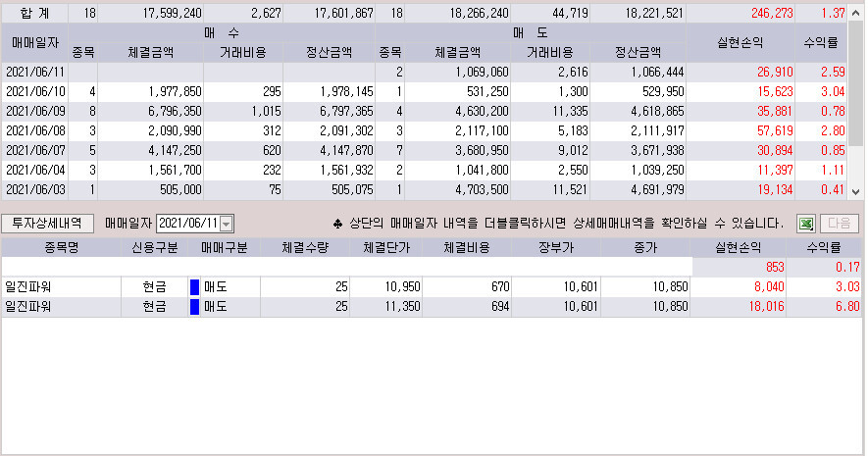
Task: Click 일진파워 row with price 11,350
Action: click(x=432, y=307)
